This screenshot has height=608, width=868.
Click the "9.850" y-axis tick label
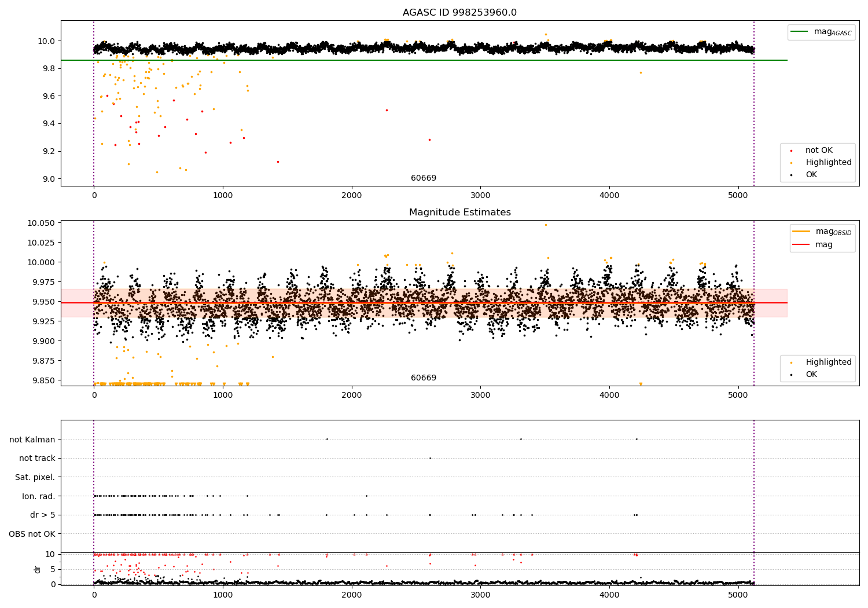(45, 380)
